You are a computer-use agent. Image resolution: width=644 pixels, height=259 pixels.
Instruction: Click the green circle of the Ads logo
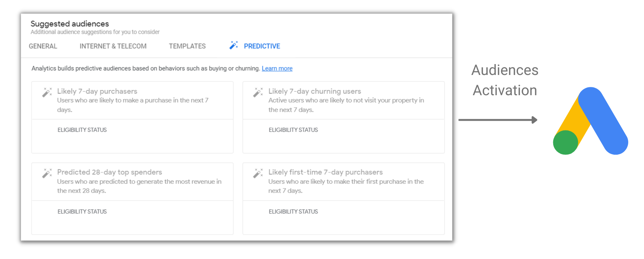(x=565, y=142)
